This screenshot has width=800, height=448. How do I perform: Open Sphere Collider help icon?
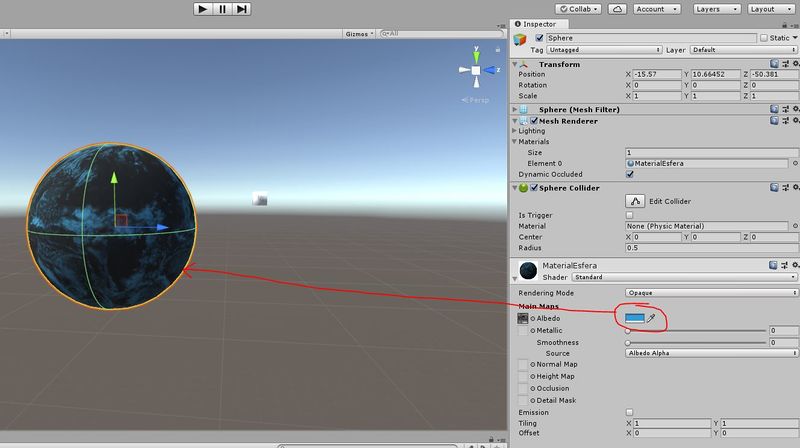tap(774, 188)
